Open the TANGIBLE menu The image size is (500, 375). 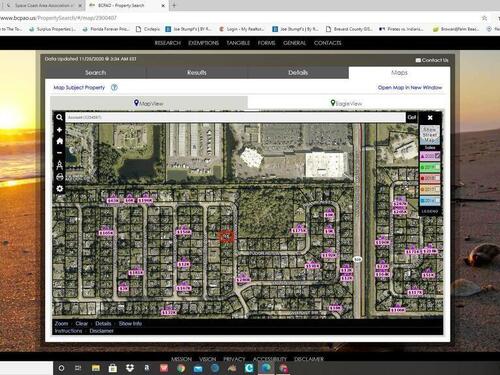click(238, 43)
